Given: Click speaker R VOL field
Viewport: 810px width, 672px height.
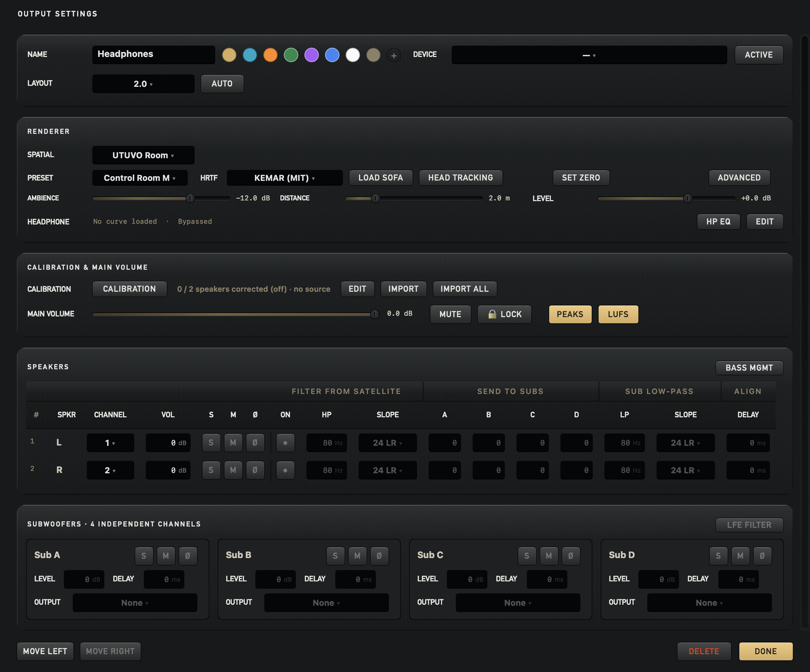Looking at the screenshot, I should click(x=168, y=470).
